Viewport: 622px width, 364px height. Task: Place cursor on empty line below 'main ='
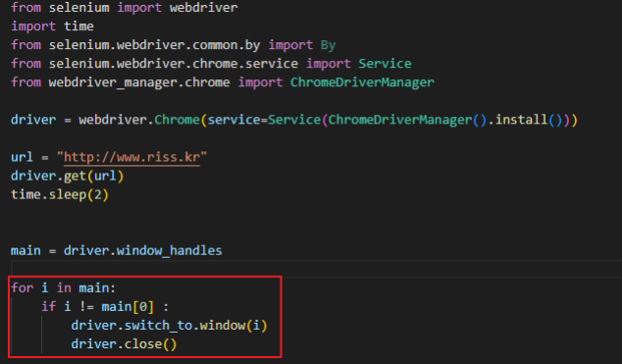coord(316,269)
